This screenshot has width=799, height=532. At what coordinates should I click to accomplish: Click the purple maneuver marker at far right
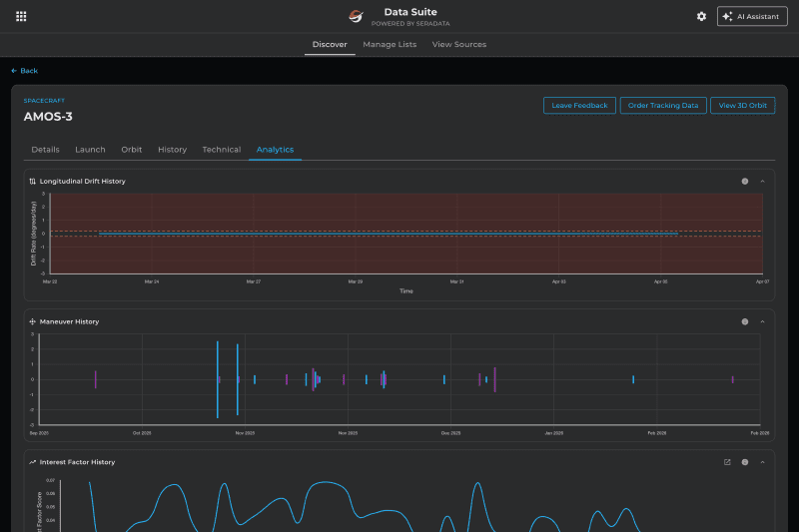[x=733, y=379]
